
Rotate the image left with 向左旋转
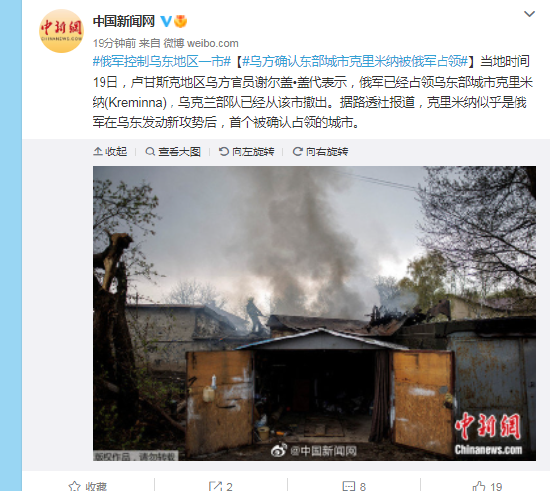[x=246, y=152]
